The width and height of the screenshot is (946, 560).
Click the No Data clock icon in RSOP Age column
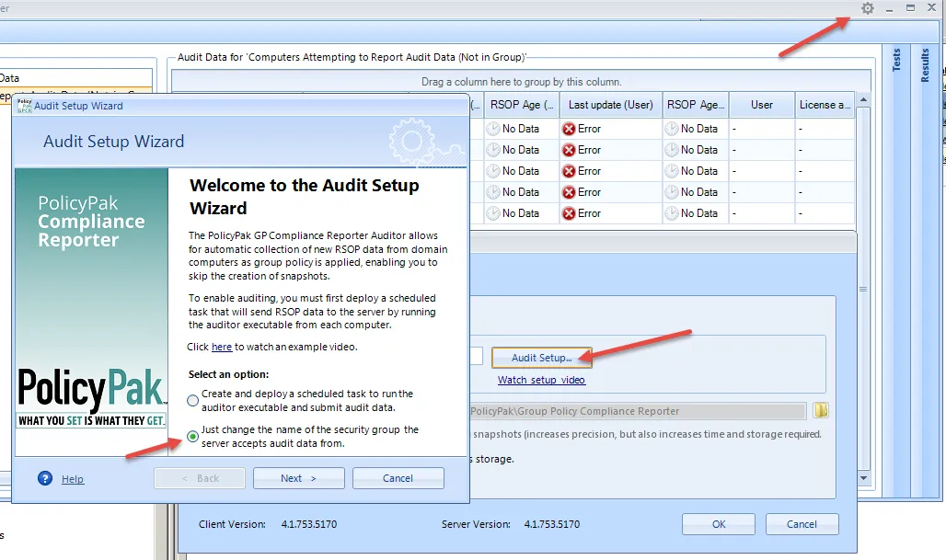668,128
